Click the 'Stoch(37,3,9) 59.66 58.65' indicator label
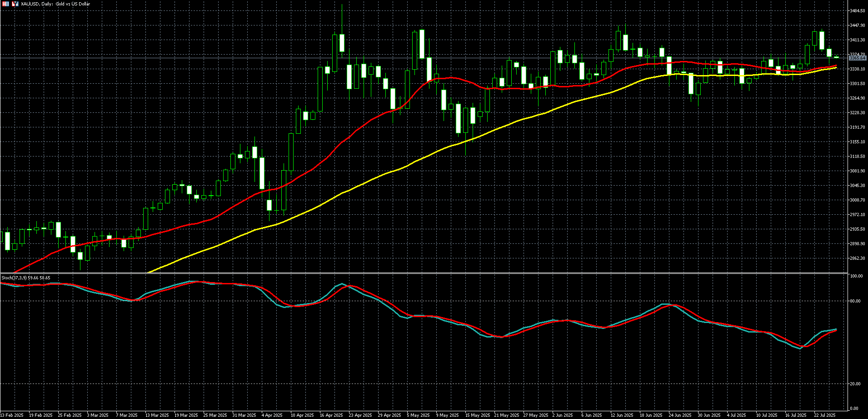The height and width of the screenshot is (419, 868). [x=26, y=278]
